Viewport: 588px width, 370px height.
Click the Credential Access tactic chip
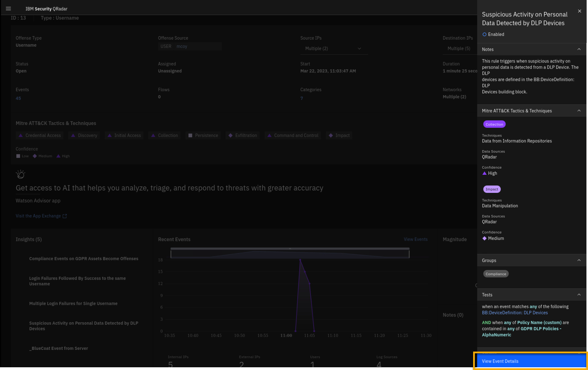[x=40, y=136]
